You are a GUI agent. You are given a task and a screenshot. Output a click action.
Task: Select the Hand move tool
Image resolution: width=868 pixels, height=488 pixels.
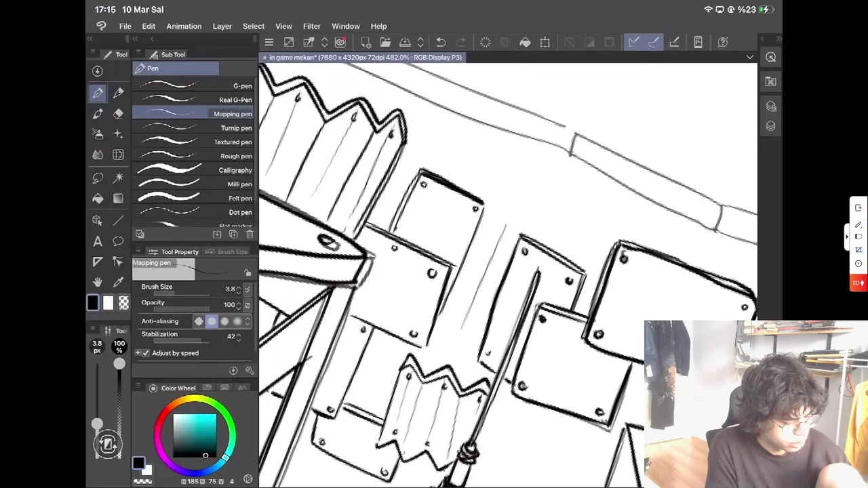pyautogui.click(x=98, y=282)
